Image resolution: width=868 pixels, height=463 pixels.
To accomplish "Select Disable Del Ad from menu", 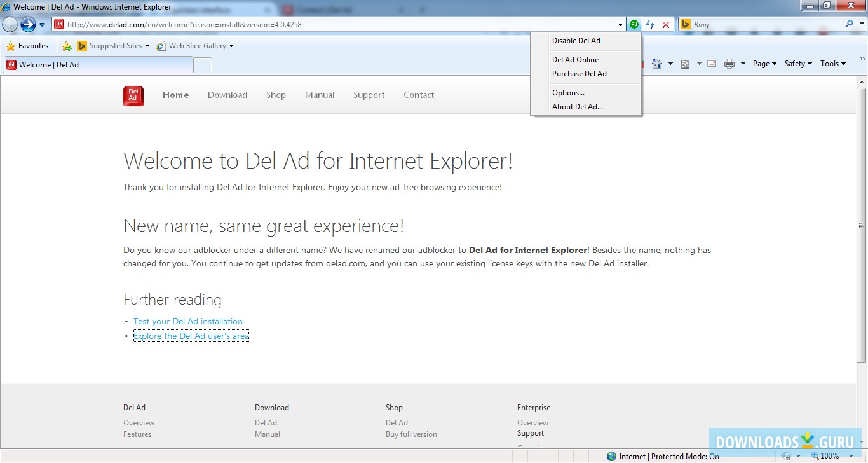I will (576, 41).
